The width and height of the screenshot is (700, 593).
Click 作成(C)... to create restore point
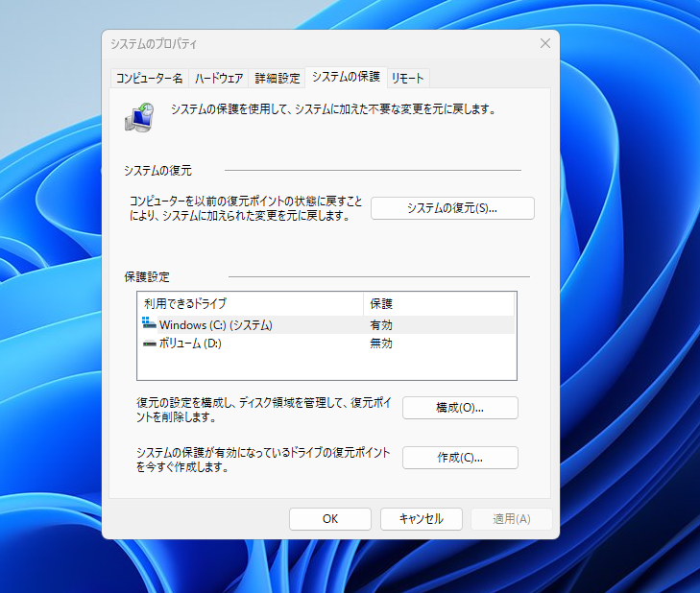coord(460,458)
